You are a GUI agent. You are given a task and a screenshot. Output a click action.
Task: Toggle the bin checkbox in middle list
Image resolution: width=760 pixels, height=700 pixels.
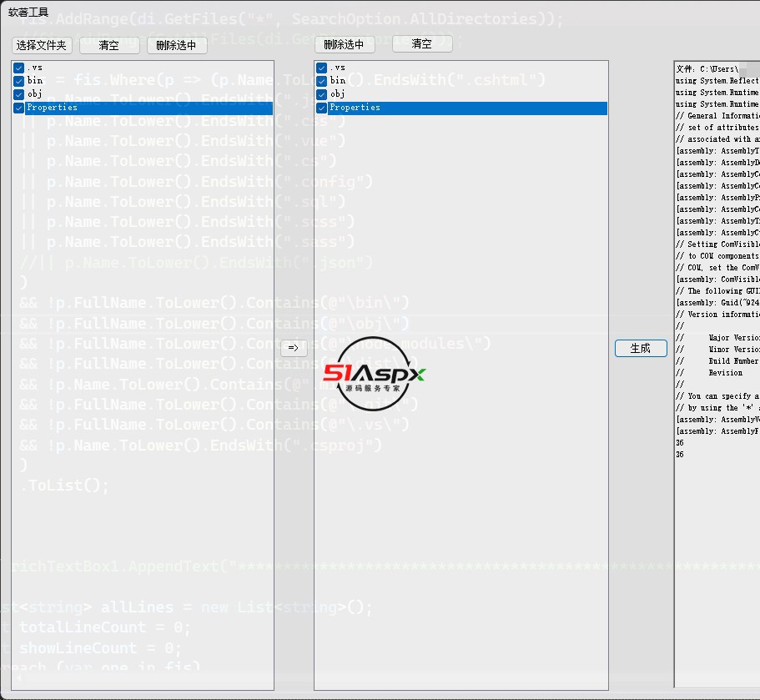tap(322, 81)
